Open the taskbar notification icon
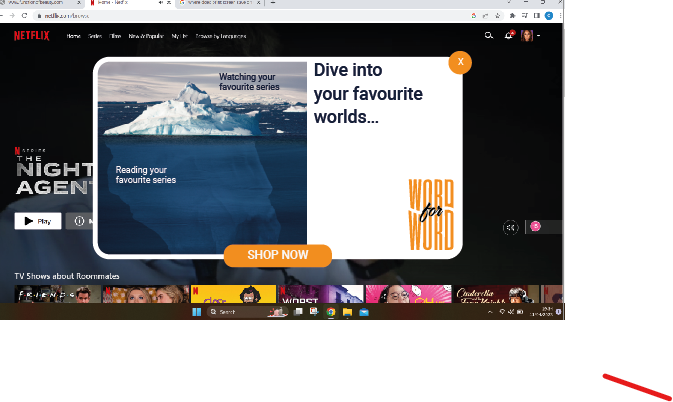This screenshot has width=673, height=402. click(x=558, y=312)
